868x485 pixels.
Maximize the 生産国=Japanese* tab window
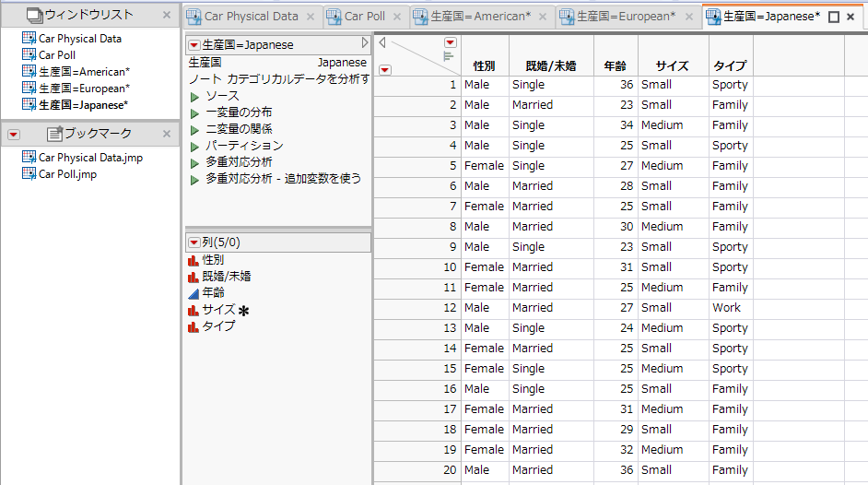pyautogui.click(x=834, y=18)
